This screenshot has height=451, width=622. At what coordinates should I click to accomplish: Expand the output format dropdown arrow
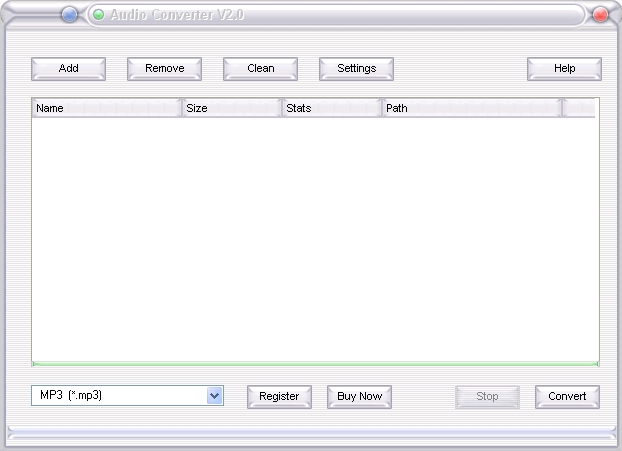[x=215, y=395]
